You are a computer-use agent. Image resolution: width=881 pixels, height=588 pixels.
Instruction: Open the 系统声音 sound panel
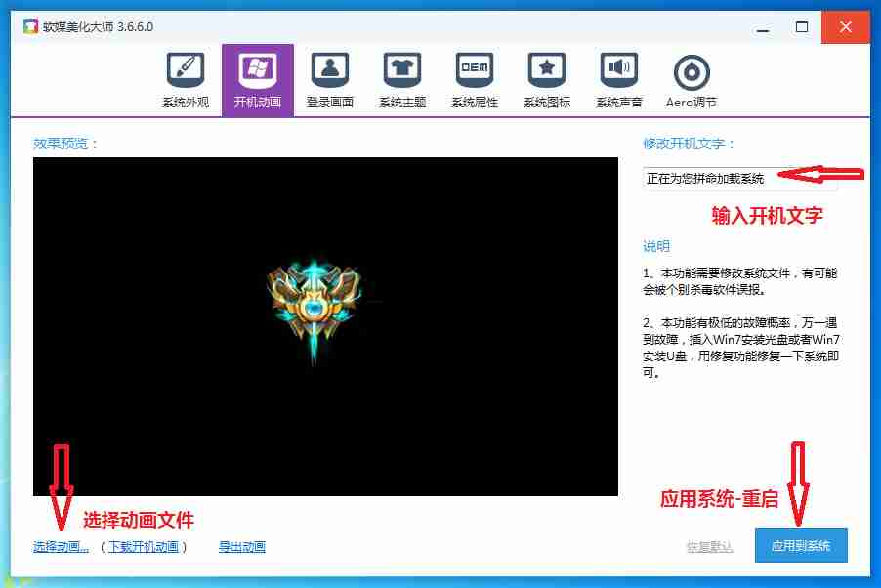click(618, 78)
